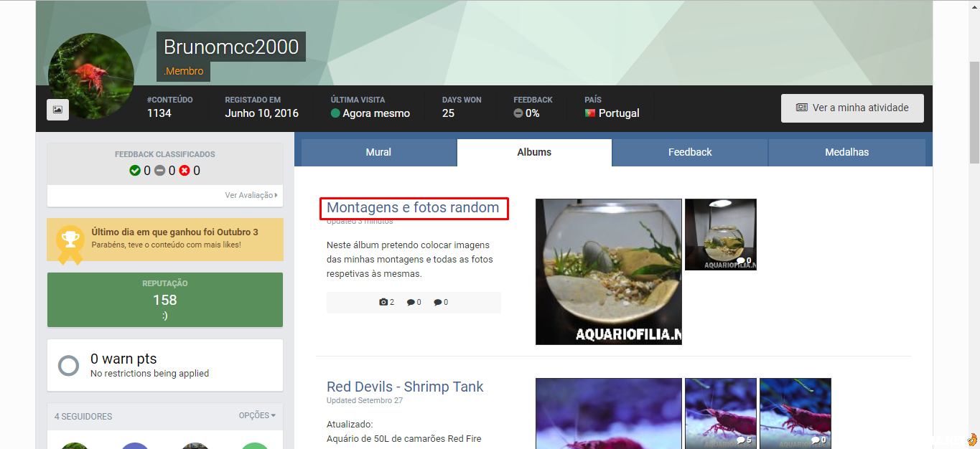980x449 pixels.
Task: Open the Feedback tab
Action: click(x=690, y=152)
